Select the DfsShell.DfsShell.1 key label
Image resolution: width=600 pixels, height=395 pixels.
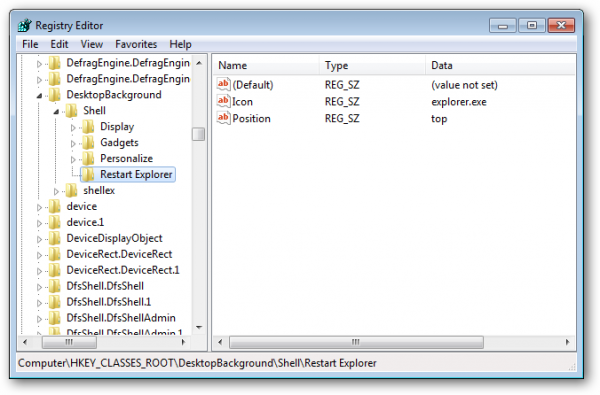[109, 302]
